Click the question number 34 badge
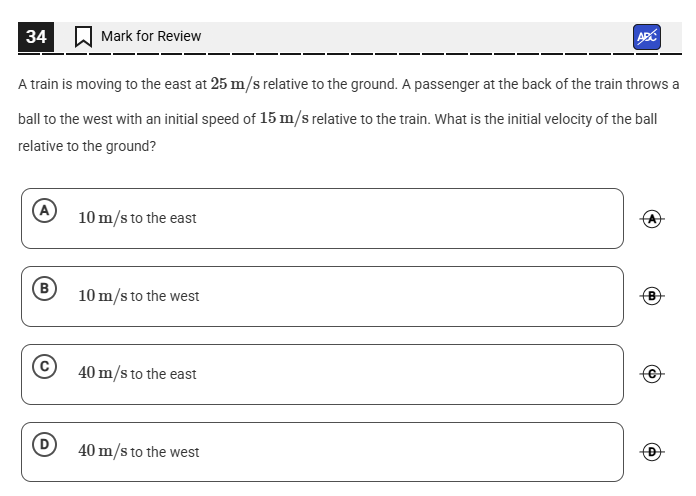 point(36,37)
